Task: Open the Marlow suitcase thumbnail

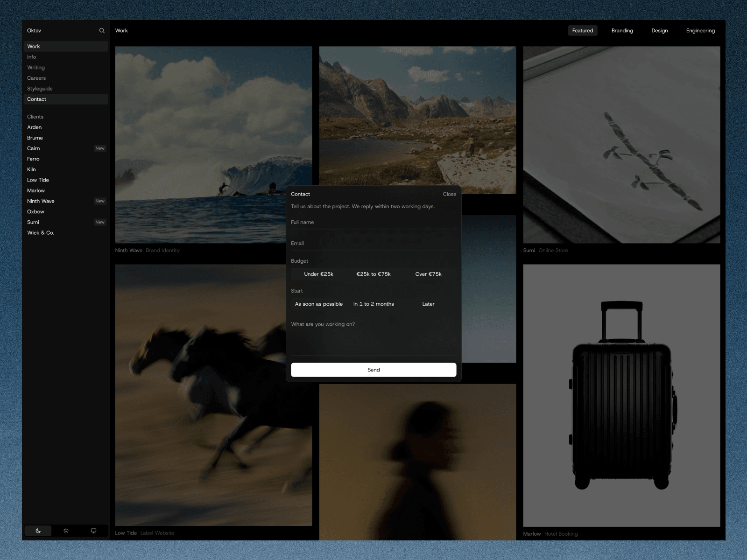Action: [621, 395]
